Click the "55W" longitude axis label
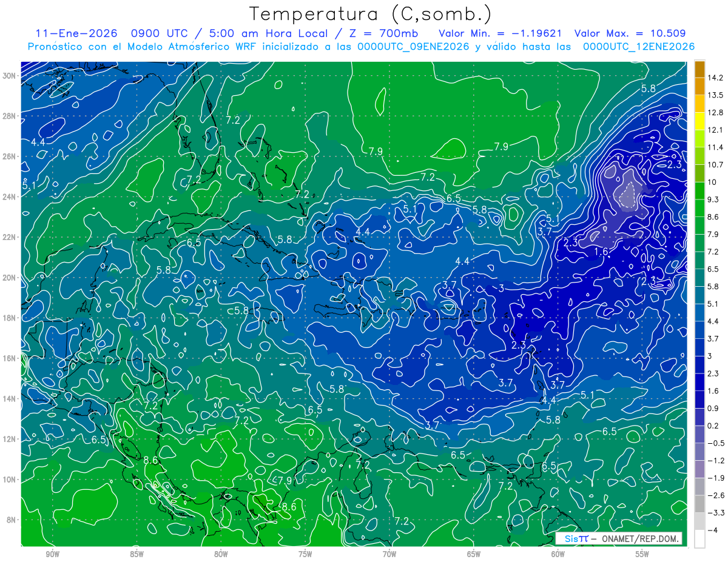The image size is (728, 562). [x=642, y=554]
